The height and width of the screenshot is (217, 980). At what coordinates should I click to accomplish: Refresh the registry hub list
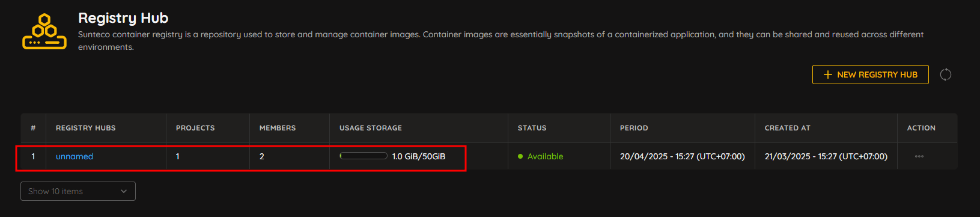click(x=946, y=75)
